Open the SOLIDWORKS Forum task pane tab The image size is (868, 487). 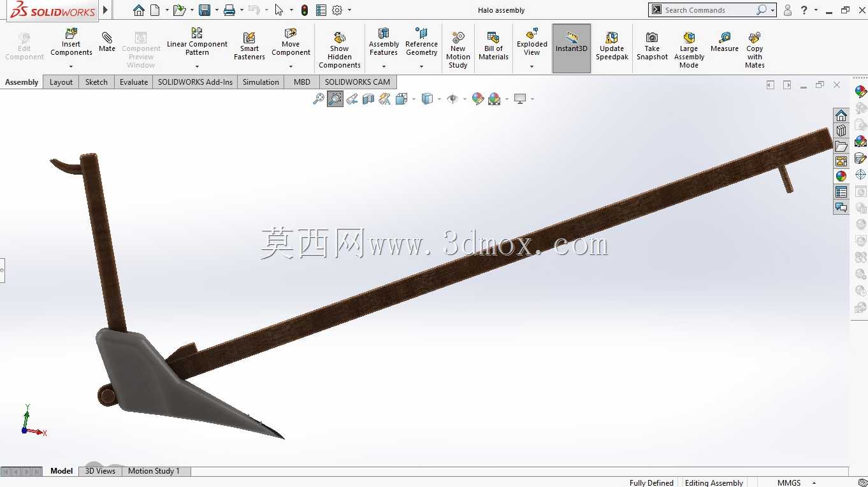point(841,207)
